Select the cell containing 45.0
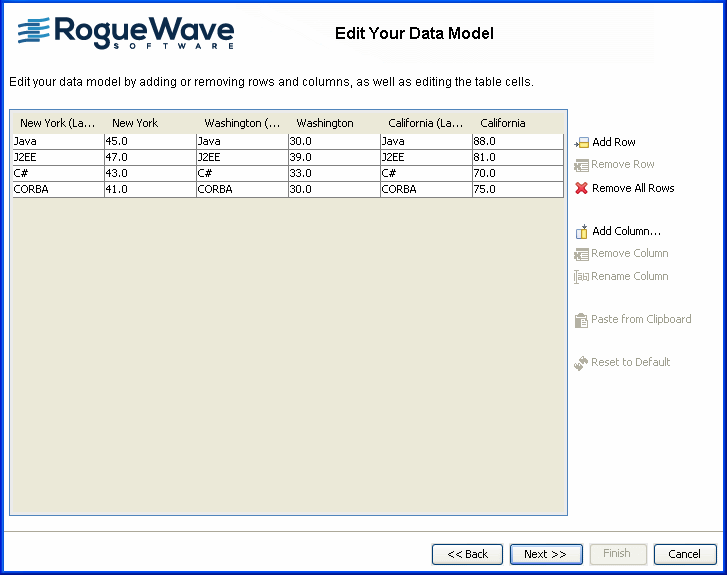The height and width of the screenshot is (575, 727). tap(150, 142)
